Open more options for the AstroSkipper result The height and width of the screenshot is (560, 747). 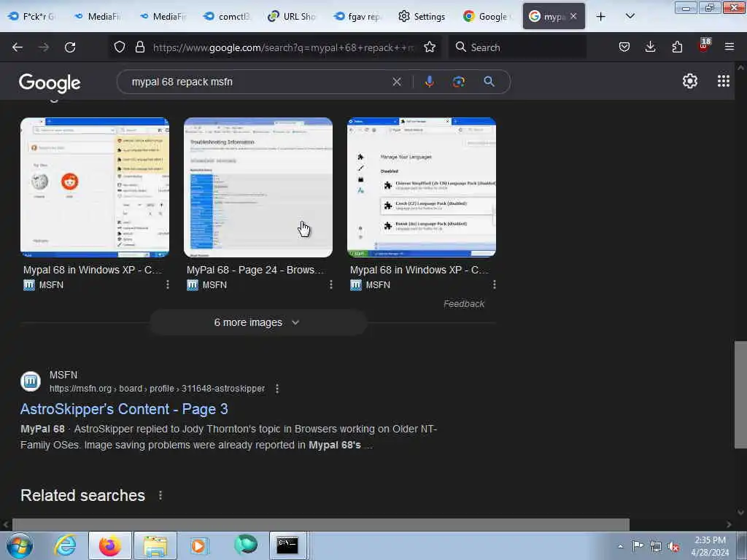point(276,389)
